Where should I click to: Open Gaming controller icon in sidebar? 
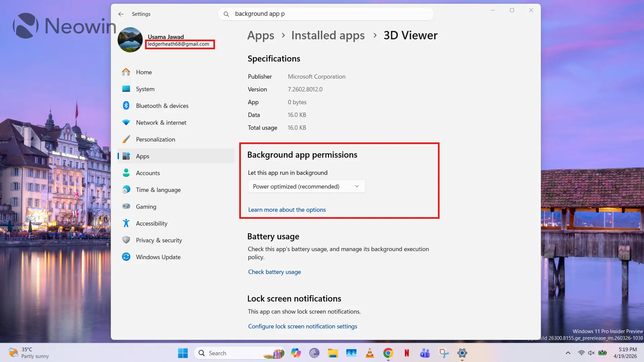pyautogui.click(x=126, y=207)
